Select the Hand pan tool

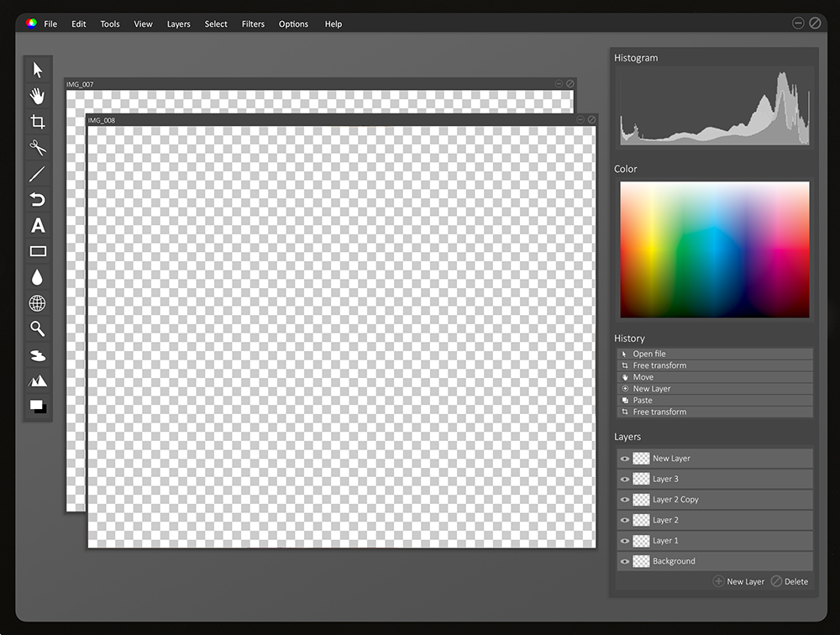(x=38, y=96)
